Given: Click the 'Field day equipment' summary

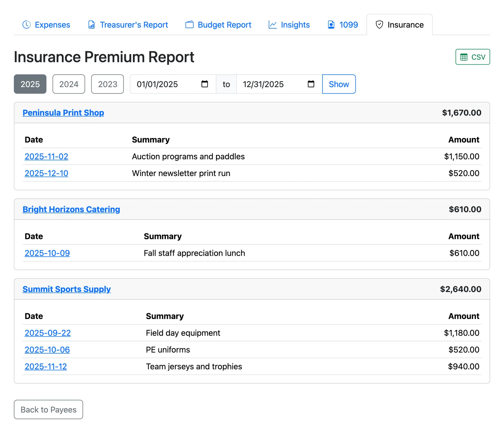Looking at the screenshot, I should click(183, 333).
